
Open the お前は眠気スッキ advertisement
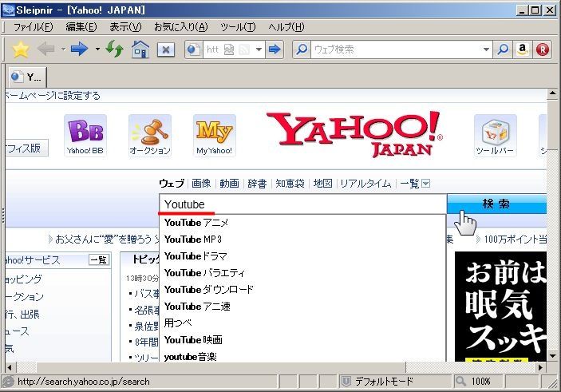coord(500,307)
